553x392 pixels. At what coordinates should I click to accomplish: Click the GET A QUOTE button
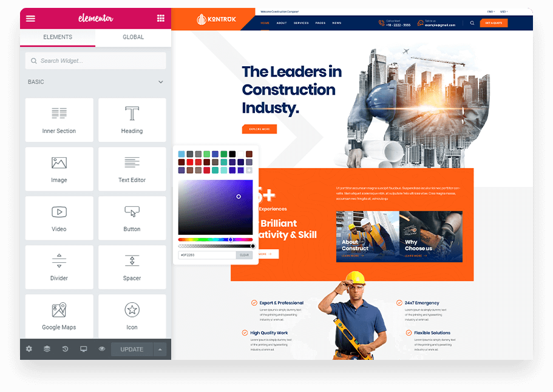(x=494, y=23)
